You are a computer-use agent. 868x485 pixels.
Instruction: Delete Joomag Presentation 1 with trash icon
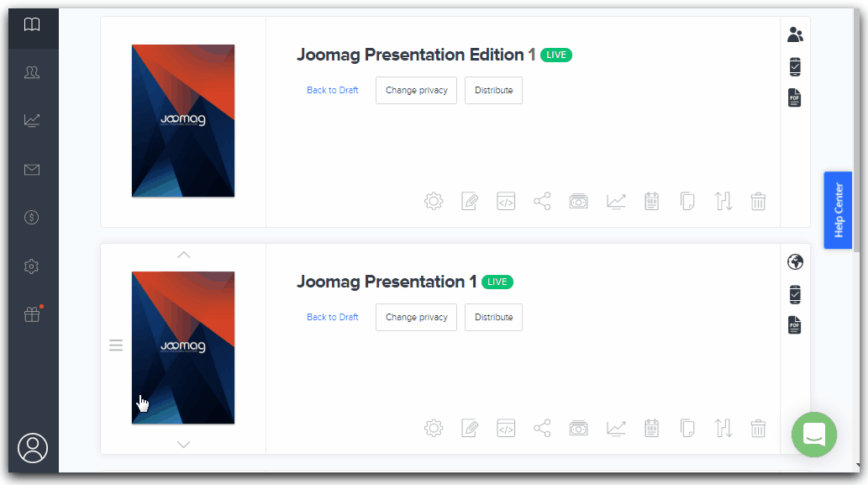click(x=758, y=428)
